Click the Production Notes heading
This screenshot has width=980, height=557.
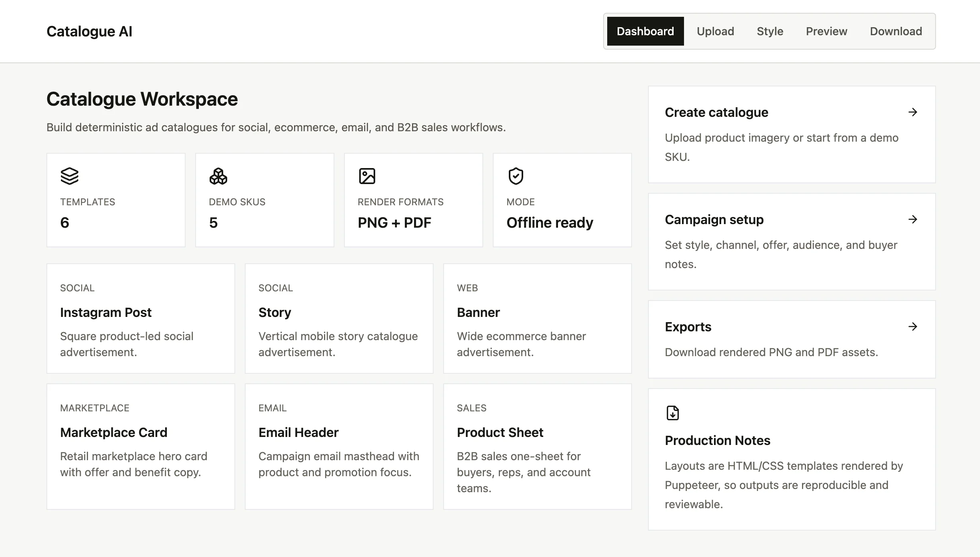coord(718,440)
